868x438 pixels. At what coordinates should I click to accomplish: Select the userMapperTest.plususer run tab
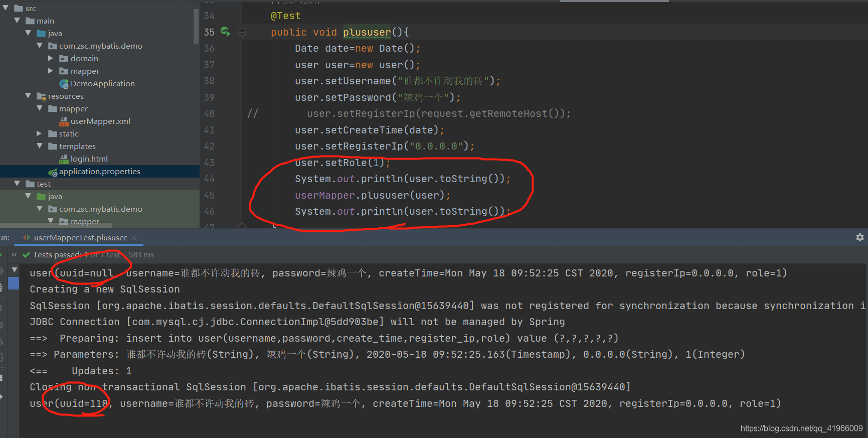(80, 238)
